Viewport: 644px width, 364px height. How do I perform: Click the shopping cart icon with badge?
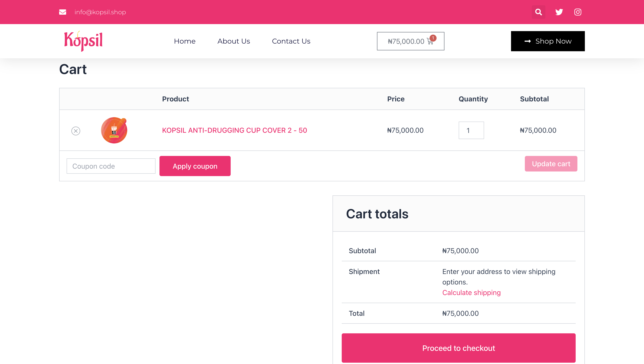pyautogui.click(x=430, y=41)
